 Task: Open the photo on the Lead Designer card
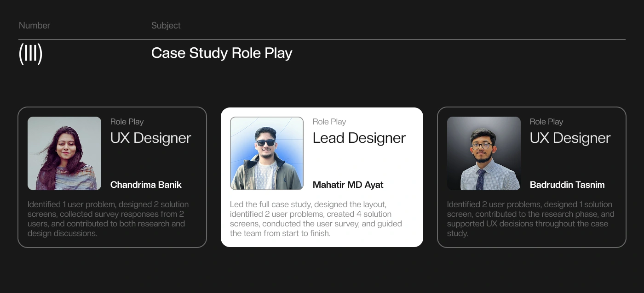pos(267,153)
